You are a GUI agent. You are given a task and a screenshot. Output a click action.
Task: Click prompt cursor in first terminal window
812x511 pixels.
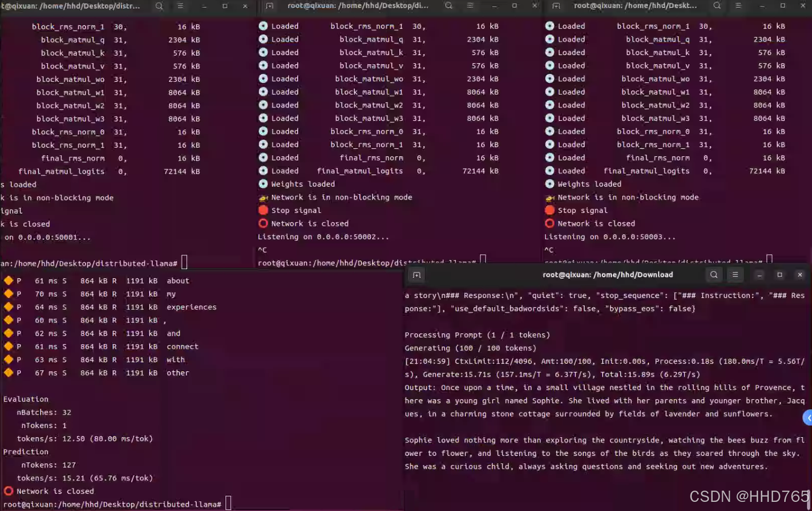pos(184,262)
